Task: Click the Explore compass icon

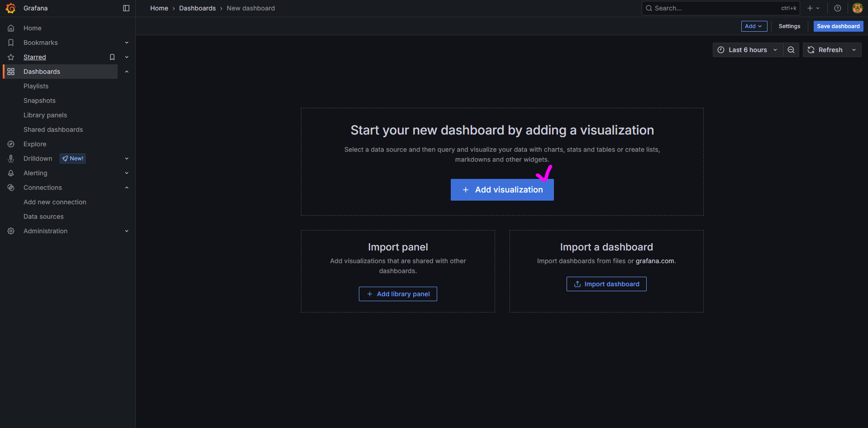Action: (11, 144)
